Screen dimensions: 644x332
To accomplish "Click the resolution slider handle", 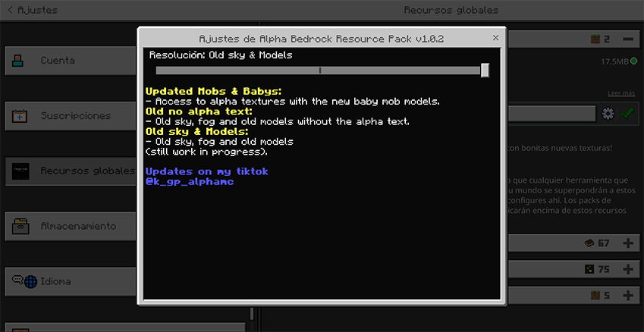I will pyautogui.click(x=485, y=70).
